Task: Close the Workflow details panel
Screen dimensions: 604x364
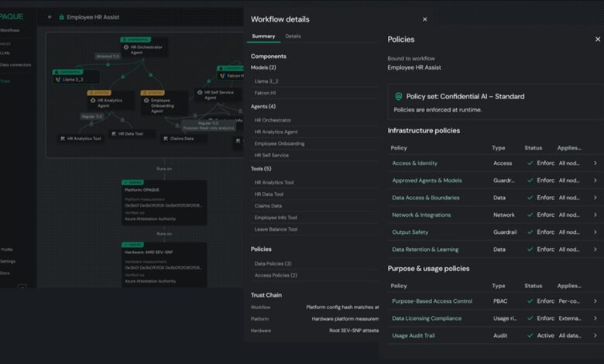Action: (x=425, y=19)
